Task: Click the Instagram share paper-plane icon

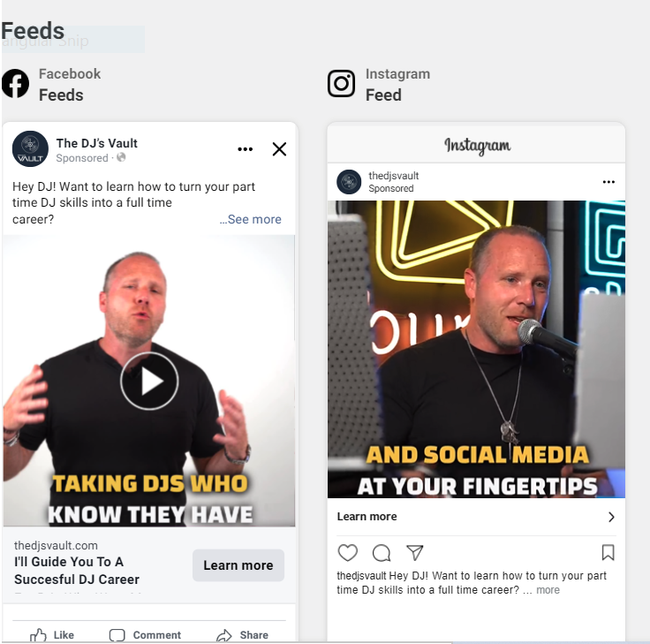Action: pyautogui.click(x=415, y=552)
